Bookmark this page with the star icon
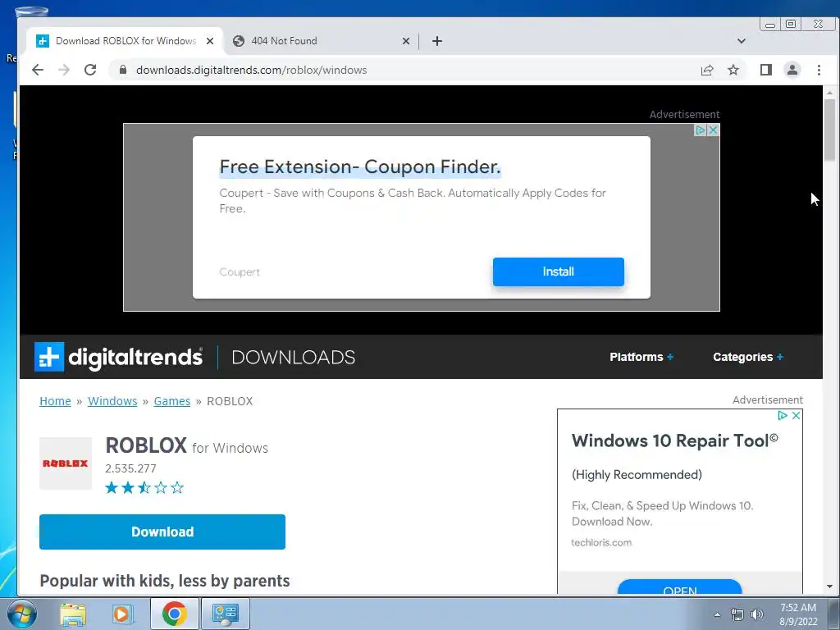The image size is (840, 630). pos(733,71)
